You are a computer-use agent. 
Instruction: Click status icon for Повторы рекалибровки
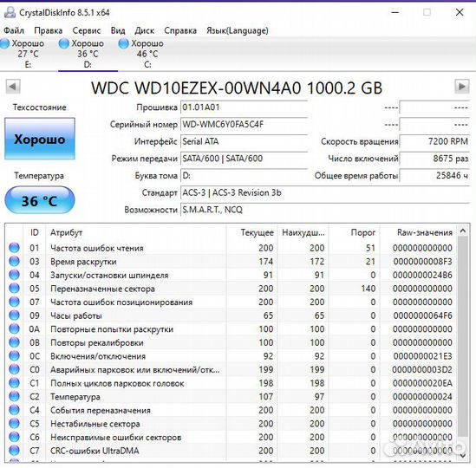[14, 342]
